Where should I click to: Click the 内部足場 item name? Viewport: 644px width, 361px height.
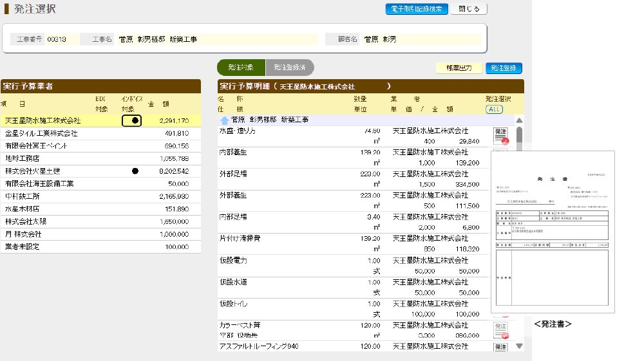(233, 217)
